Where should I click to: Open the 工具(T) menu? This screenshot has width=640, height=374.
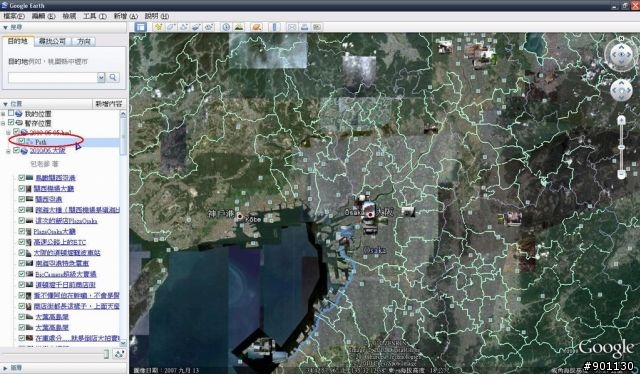tap(95, 16)
